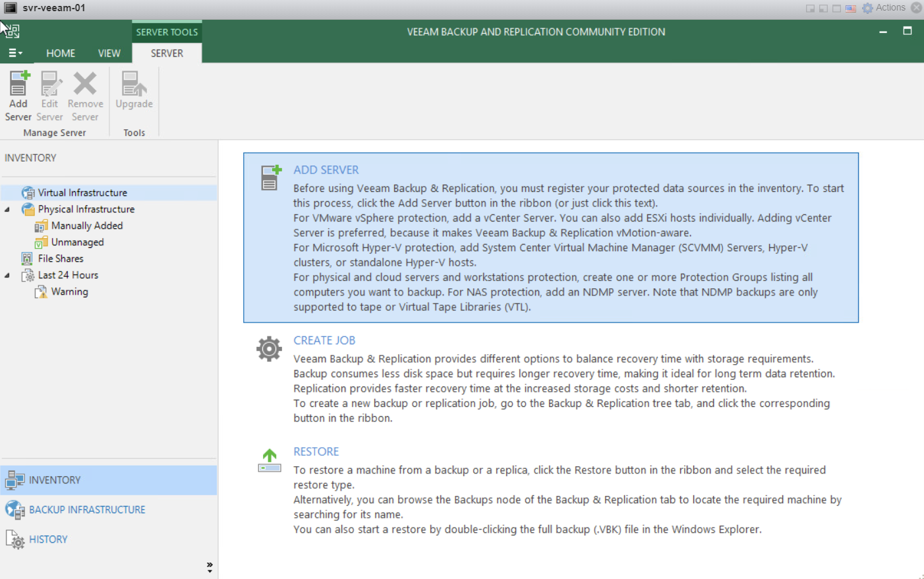Collapse the Physical Infrastructure tree node
924x579 pixels.
pos(7,210)
